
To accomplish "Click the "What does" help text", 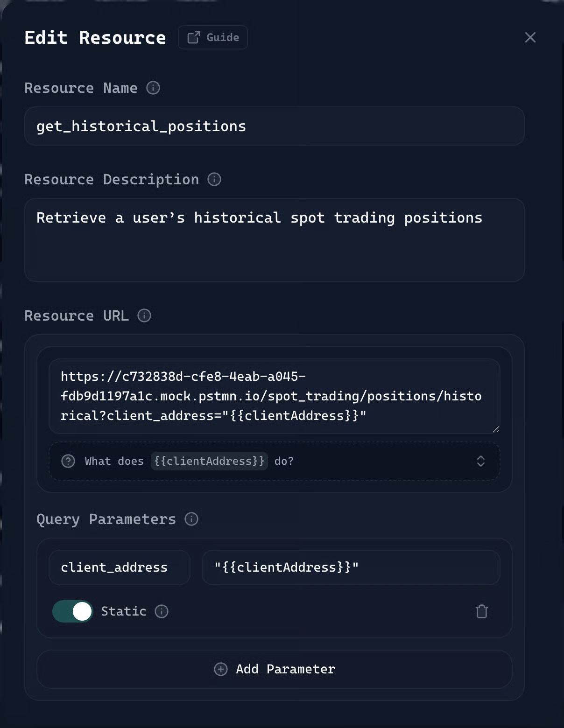I will [114, 461].
